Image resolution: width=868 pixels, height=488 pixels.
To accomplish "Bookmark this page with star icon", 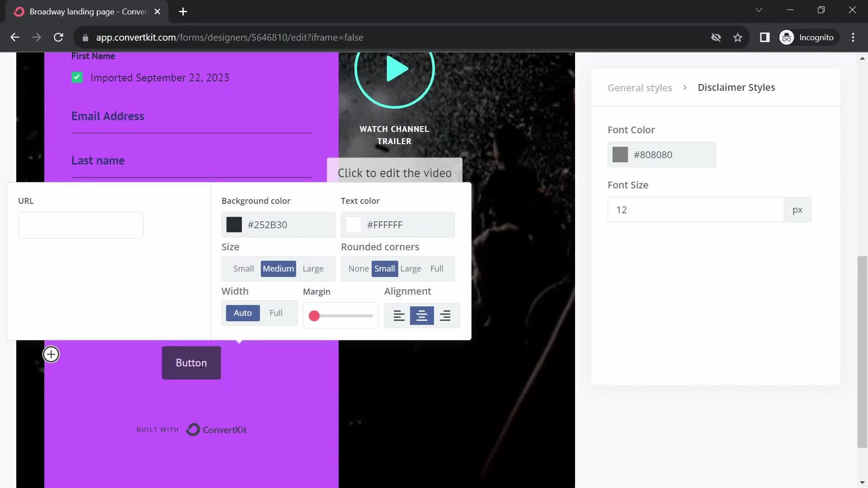I will click(738, 38).
